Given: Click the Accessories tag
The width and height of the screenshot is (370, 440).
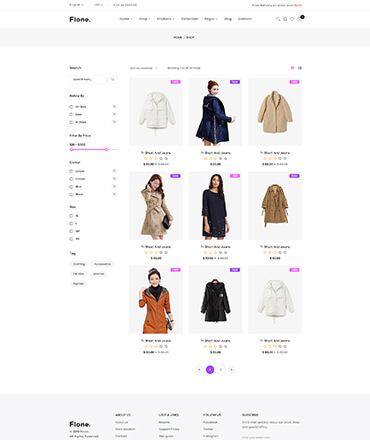Looking at the screenshot, I should click(x=102, y=264).
